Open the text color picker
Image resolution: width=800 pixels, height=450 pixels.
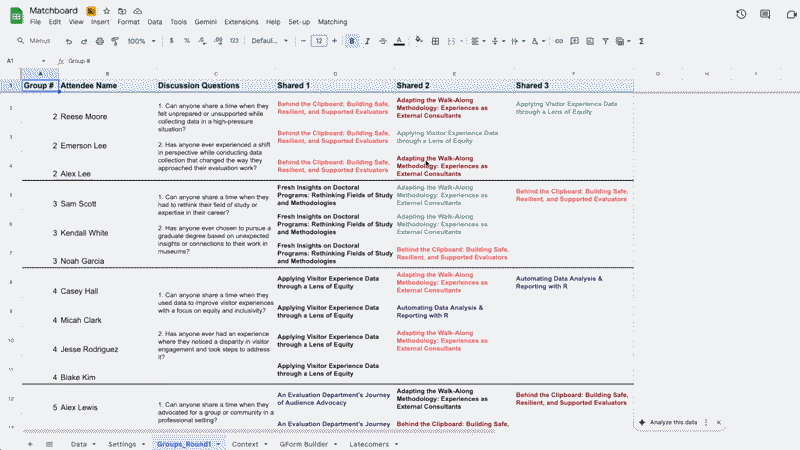[x=399, y=41]
